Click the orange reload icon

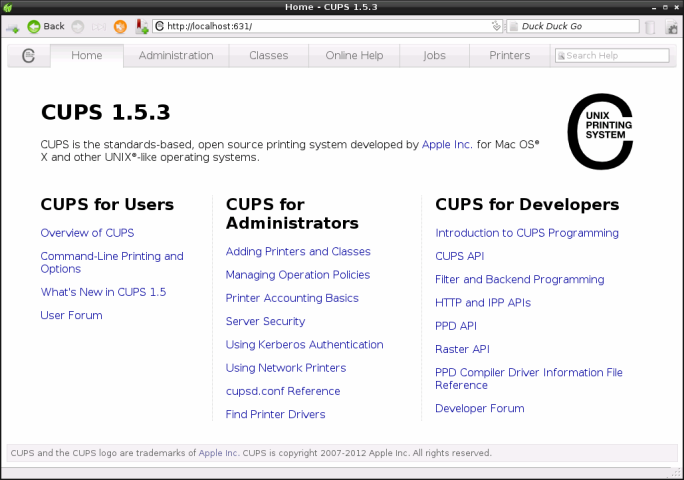pos(120,27)
